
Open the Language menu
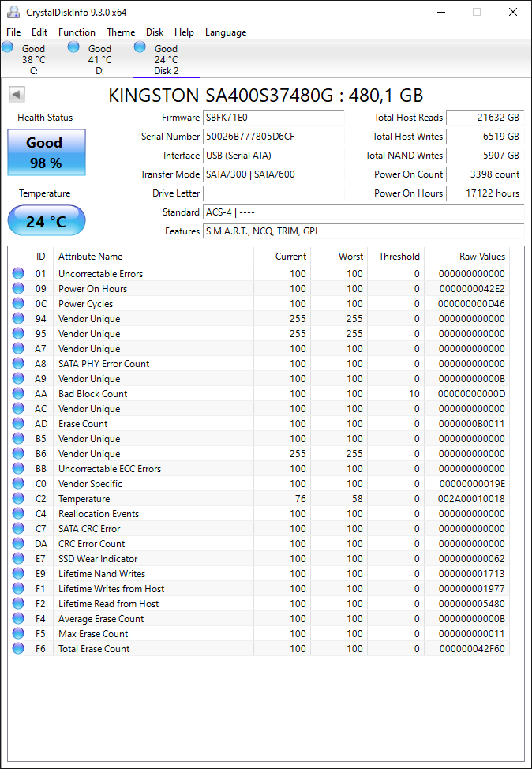point(226,32)
